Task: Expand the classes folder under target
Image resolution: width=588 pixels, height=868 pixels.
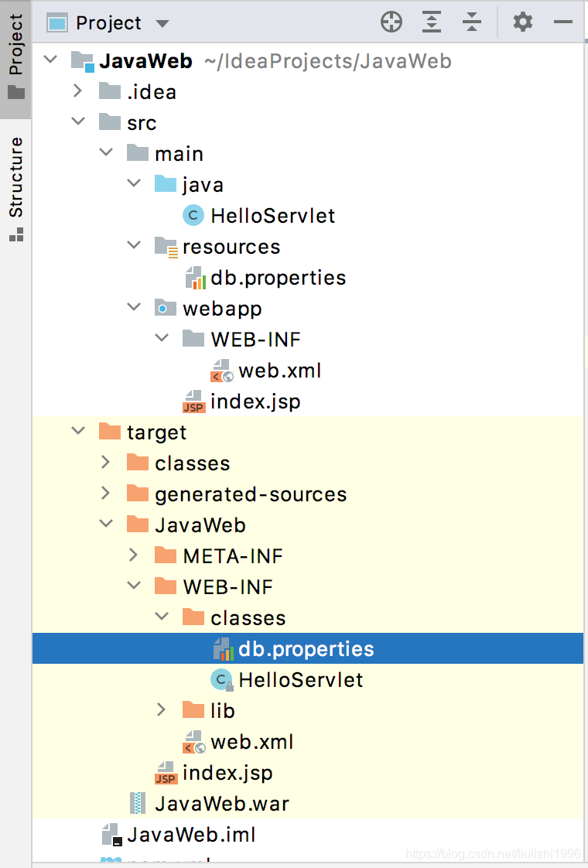Action: 105,463
